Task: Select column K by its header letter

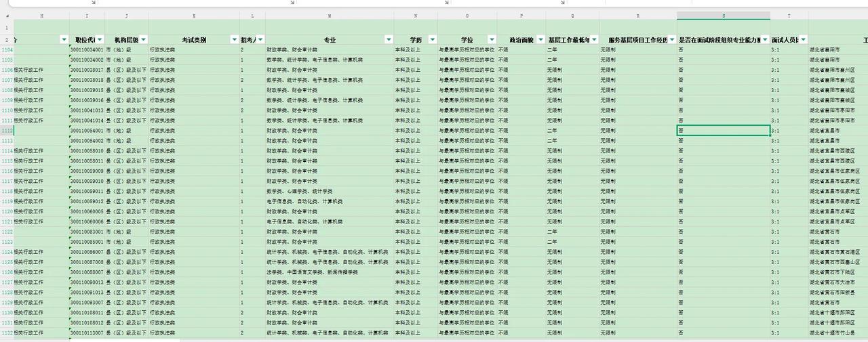Action: (x=195, y=16)
